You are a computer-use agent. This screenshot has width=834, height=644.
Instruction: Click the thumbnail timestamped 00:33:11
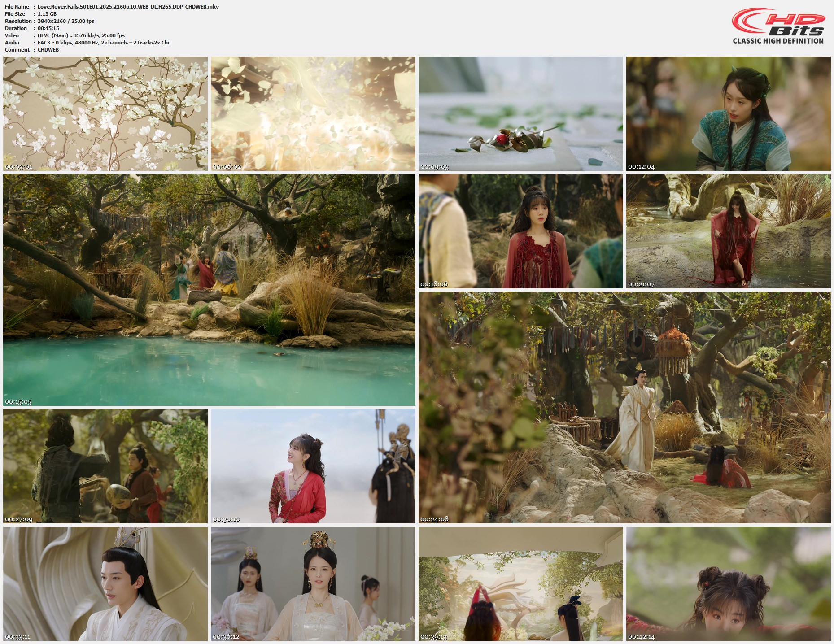pyautogui.click(x=105, y=584)
